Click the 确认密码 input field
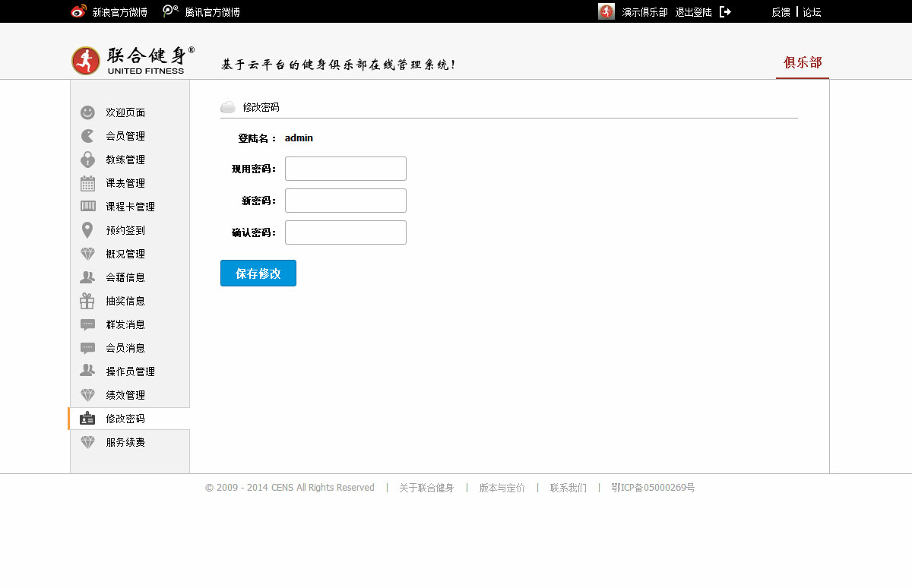912x588 pixels. tap(346, 232)
